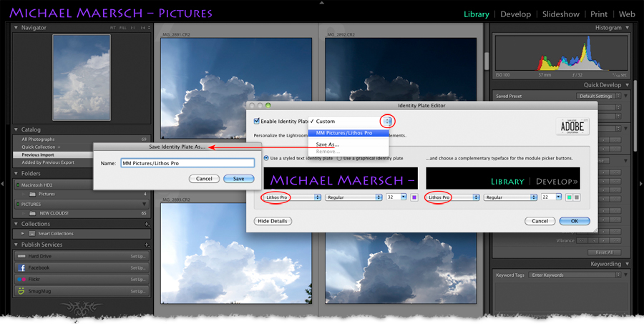Switch to the Library module
The height and width of the screenshot is (324, 644).
click(x=477, y=14)
